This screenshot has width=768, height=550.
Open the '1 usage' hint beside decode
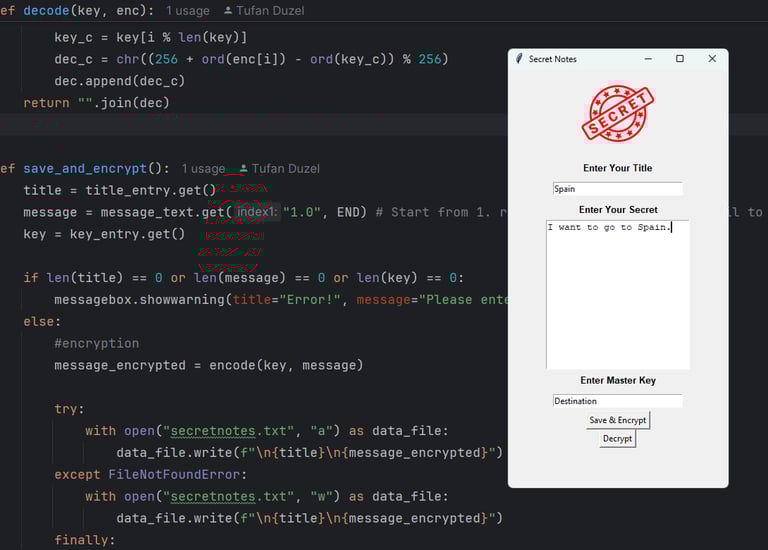(x=188, y=11)
